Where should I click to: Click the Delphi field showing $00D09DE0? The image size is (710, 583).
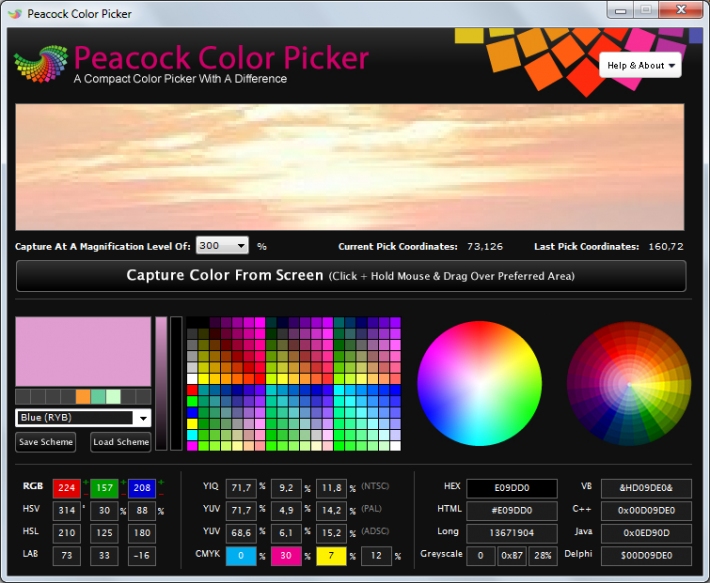pos(646,556)
